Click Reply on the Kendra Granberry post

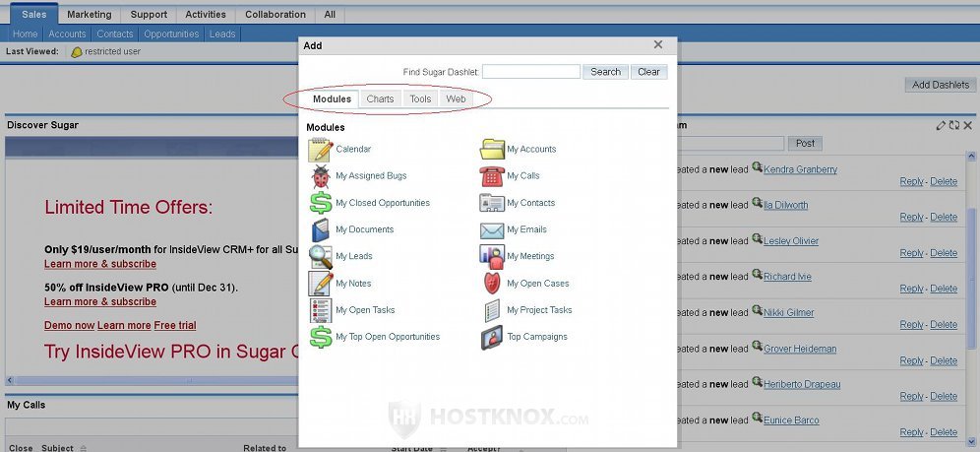coord(911,181)
